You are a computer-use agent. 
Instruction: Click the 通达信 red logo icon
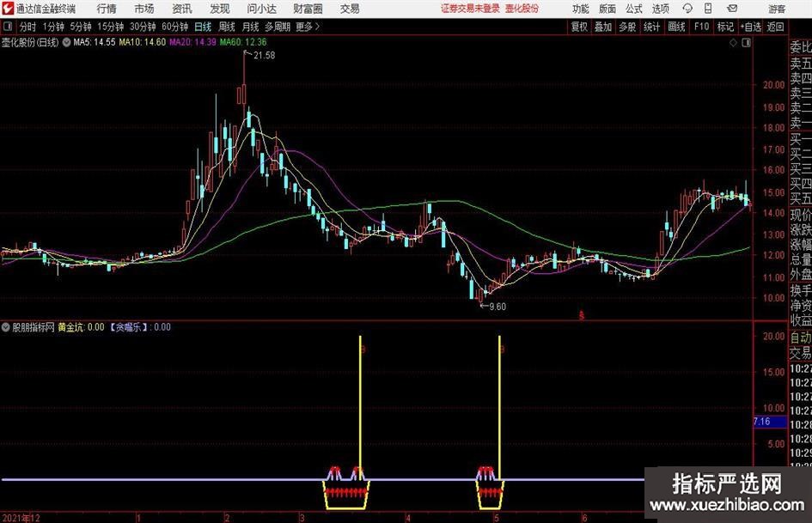(8, 9)
